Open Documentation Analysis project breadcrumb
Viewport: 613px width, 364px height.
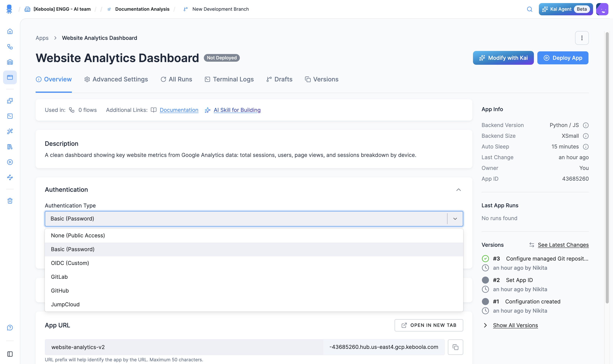[142, 9]
